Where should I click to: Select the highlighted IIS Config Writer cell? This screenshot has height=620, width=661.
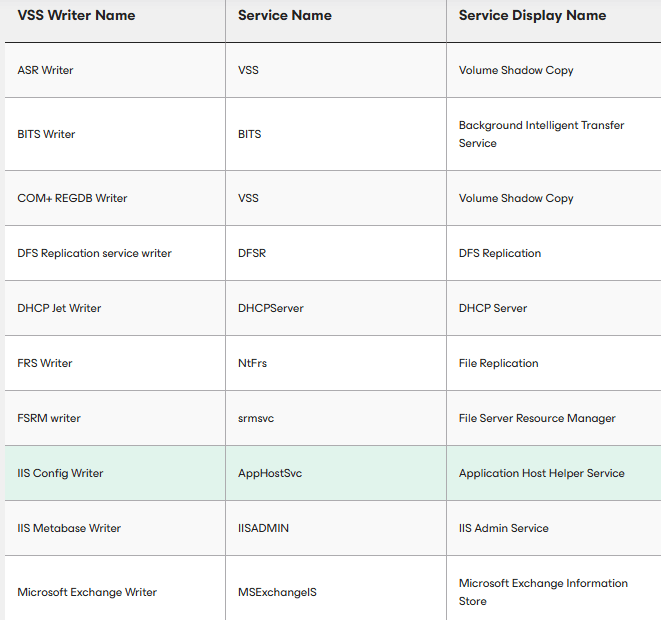115,473
